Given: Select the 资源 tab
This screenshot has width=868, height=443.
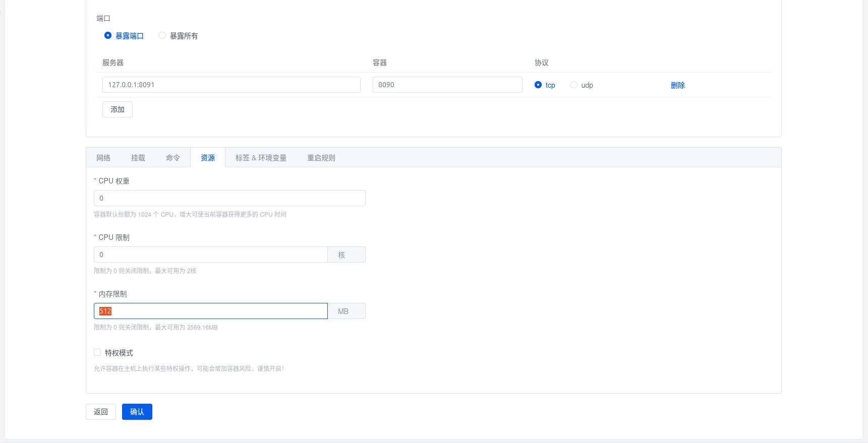Looking at the screenshot, I should pyautogui.click(x=208, y=158).
